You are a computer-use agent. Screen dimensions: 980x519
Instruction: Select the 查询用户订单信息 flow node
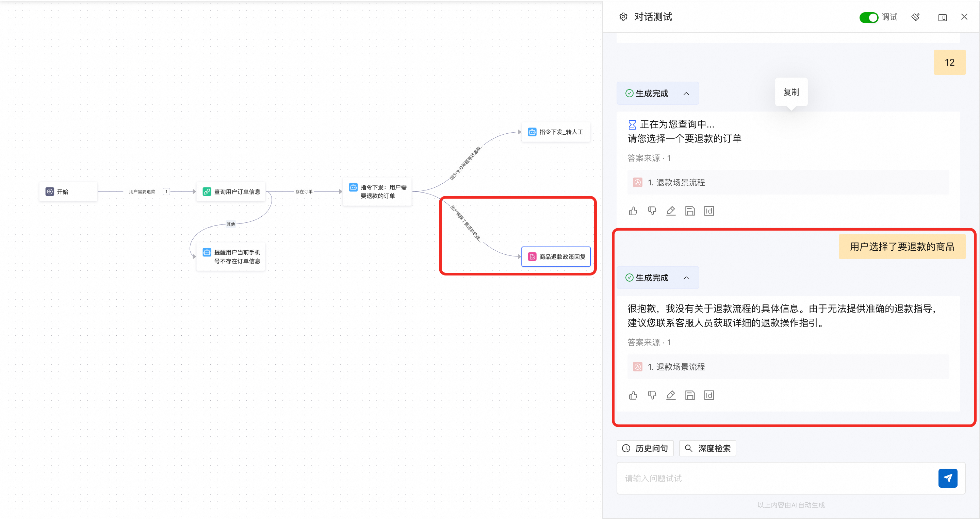pos(231,191)
